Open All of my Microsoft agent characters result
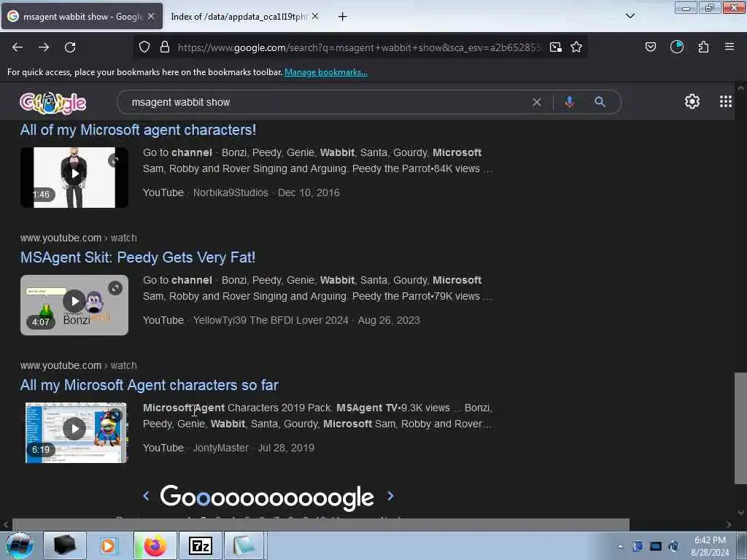The width and height of the screenshot is (747, 560). pyautogui.click(x=138, y=130)
